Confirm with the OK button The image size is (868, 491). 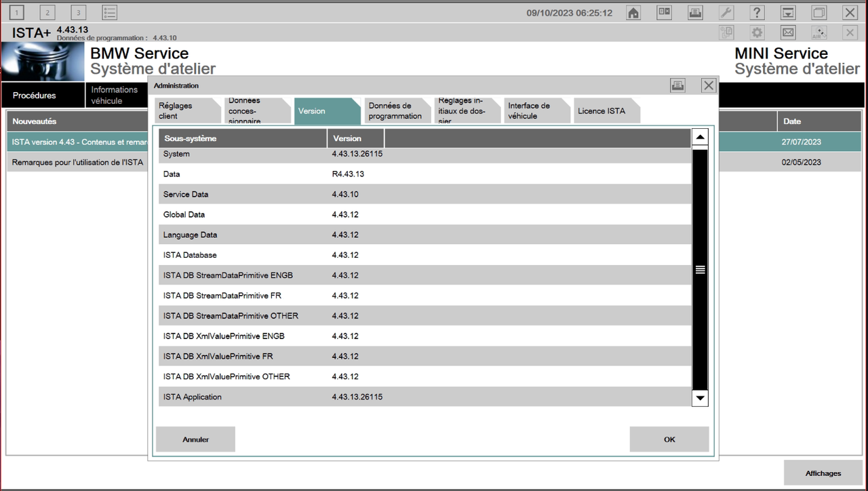pyautogui.click(x=669, y=439)
